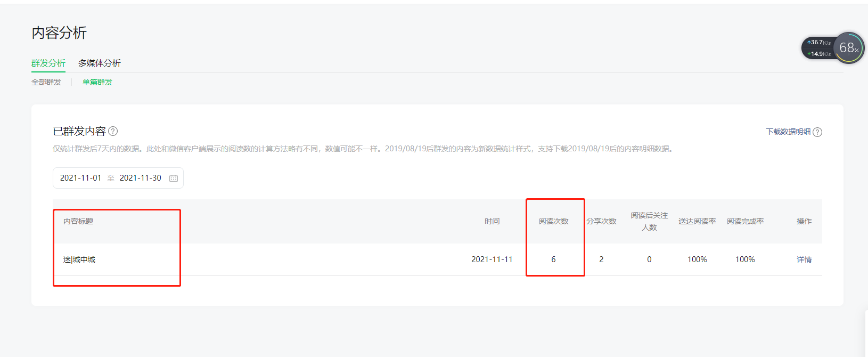The height and width of the screenshot is (357, 868).
Task: Open help icon next to 已群发内容
Action: [x=113, y=131]
